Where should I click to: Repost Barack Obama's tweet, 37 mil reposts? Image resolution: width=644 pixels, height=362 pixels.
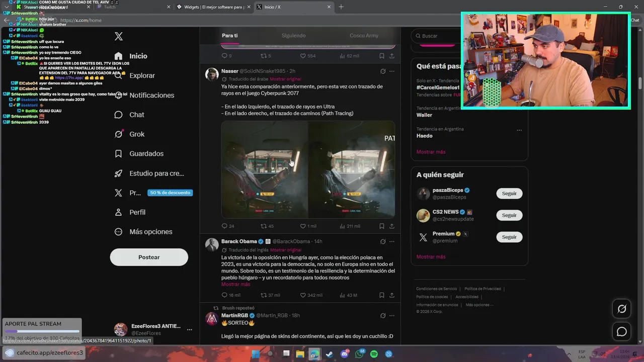(270, 295)
